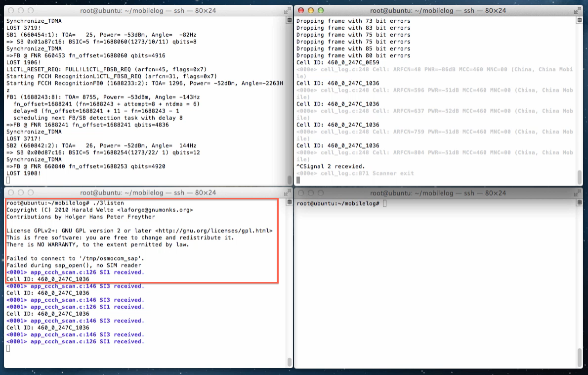Viewport: 588px width, 375px height.
Task: Enter full screen in bottom-right terminal window
Action: pyautogui.click(x=577, y=193)
